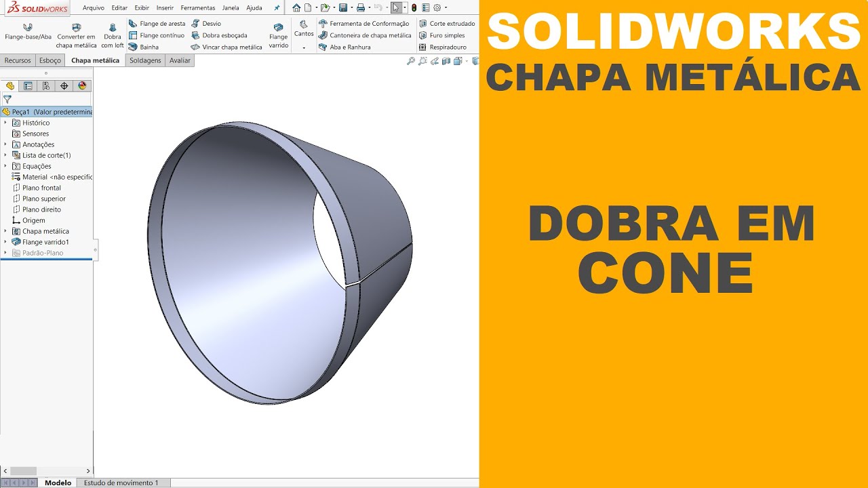Click the Rebuild traffic light icon
This screenshot has width=868, height=488.
coord(414,8)
